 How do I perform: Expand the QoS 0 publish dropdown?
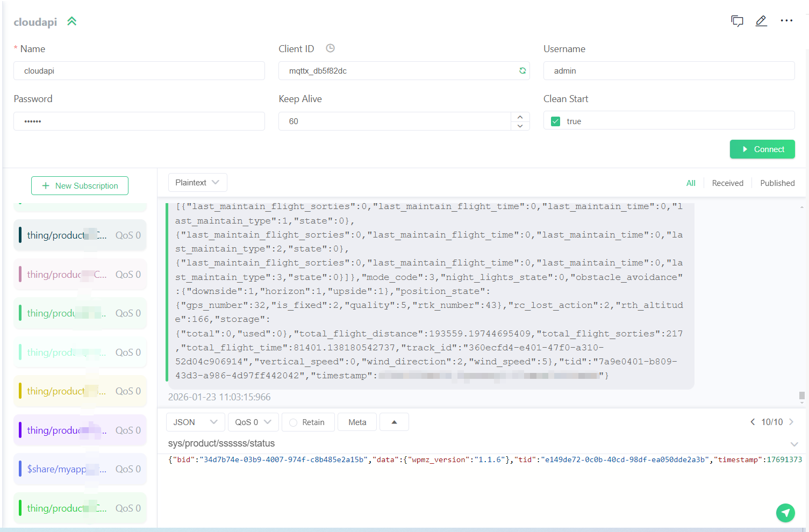point(253,422)
